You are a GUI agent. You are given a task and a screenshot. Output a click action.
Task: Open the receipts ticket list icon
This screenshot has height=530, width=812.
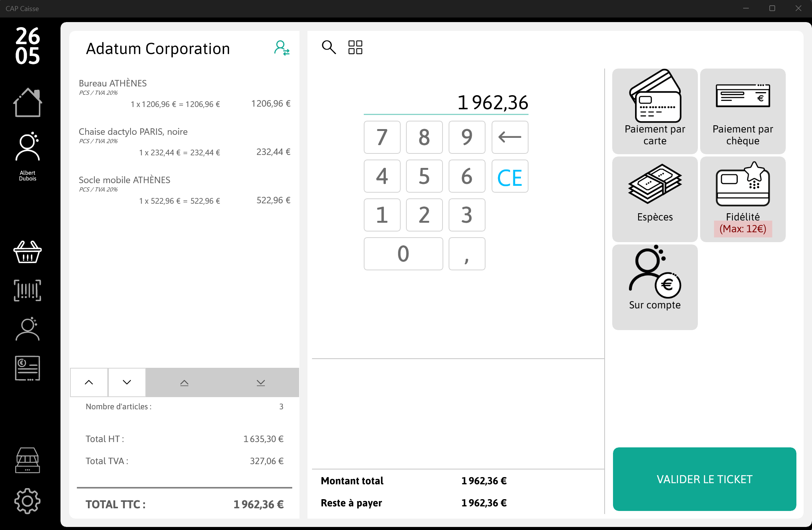[27, 368]
